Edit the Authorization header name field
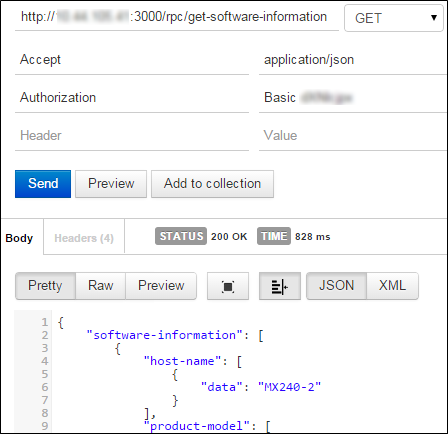 click(x=132, y=98)
